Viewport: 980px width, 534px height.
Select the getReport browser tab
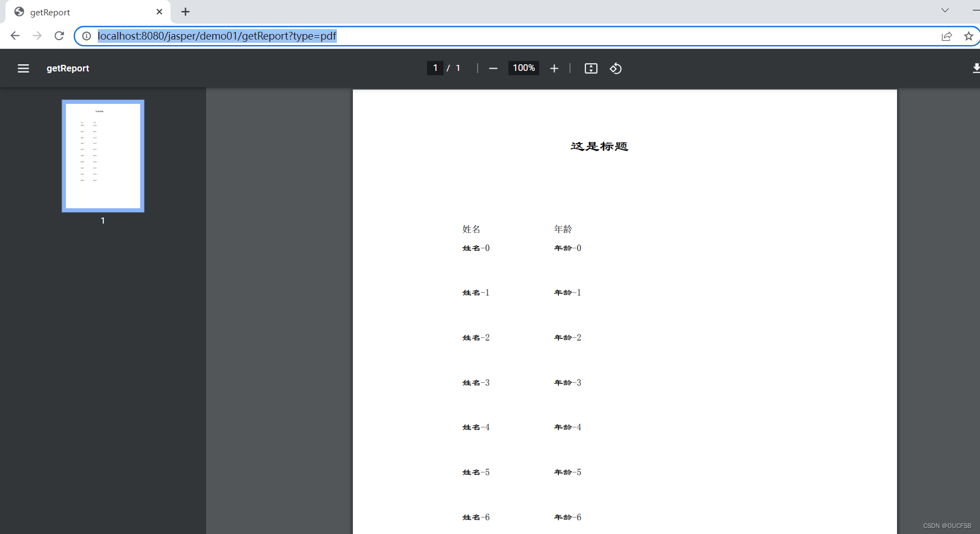click(x=88, y=12)
